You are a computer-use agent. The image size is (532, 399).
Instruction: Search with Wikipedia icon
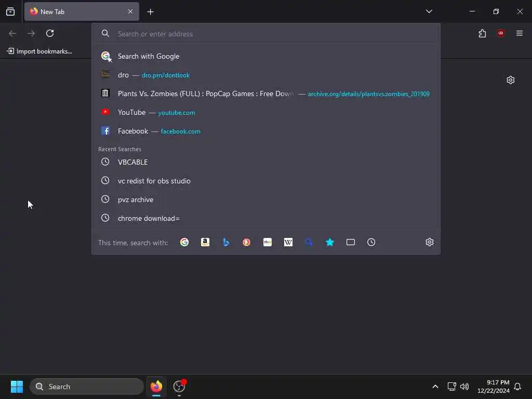coord(288,242)
